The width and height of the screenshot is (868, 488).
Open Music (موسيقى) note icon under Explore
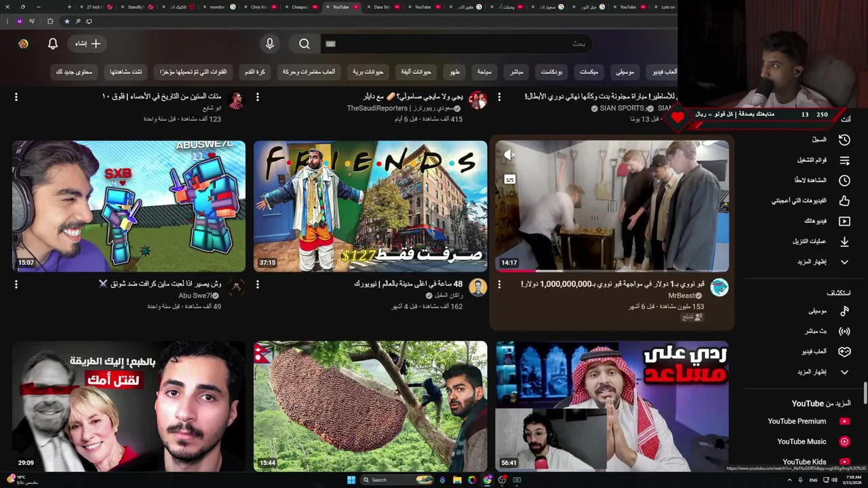coord(844,311)
